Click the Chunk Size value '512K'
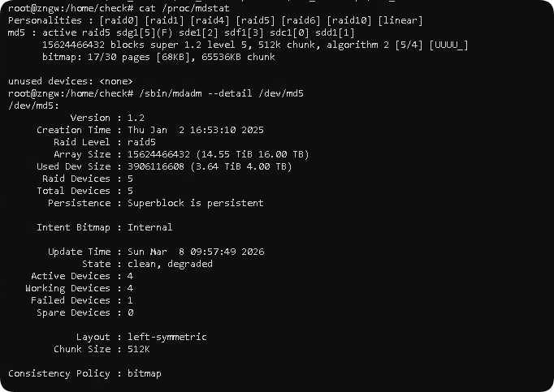 coord(139,349)
